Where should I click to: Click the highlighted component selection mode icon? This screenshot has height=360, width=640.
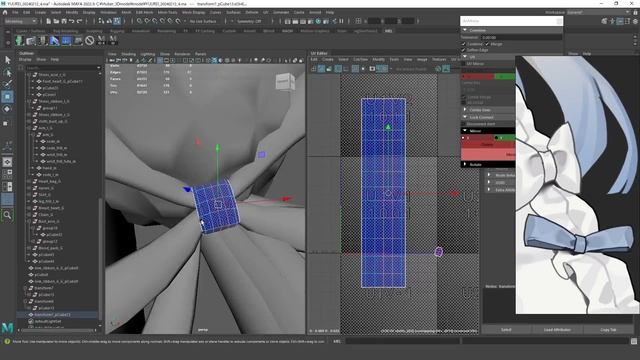[117, 21]
